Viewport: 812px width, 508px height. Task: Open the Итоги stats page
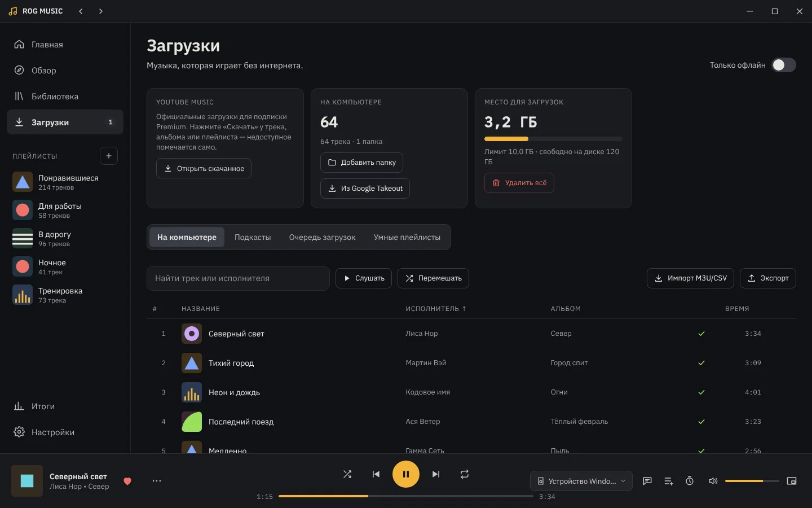coord(65,406)
